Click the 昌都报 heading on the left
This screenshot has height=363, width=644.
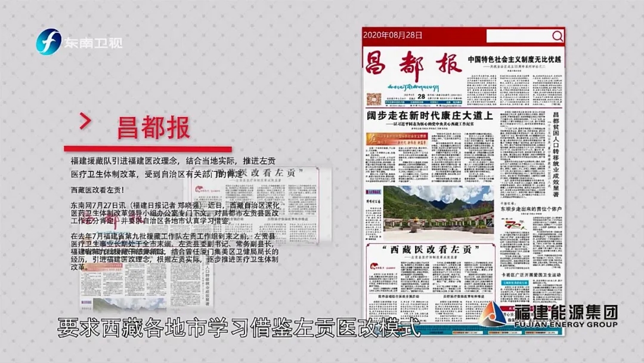[153, 128]
